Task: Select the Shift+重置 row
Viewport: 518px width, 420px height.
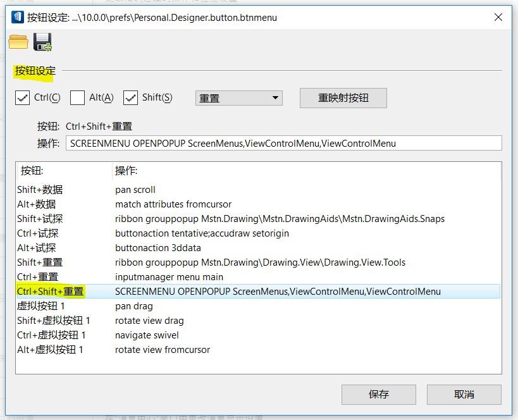Action: coord(258,262)
